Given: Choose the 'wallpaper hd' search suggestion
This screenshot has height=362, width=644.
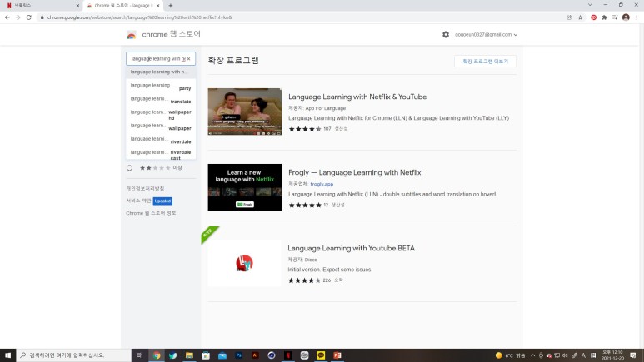Looking at the screenshot, I should [x=161, y=113].
